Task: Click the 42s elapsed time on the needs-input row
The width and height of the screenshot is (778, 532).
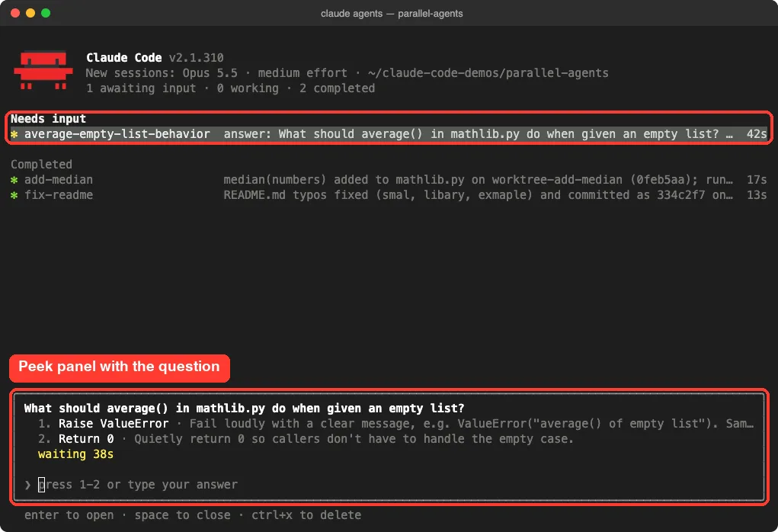Action: pos(757,134)
